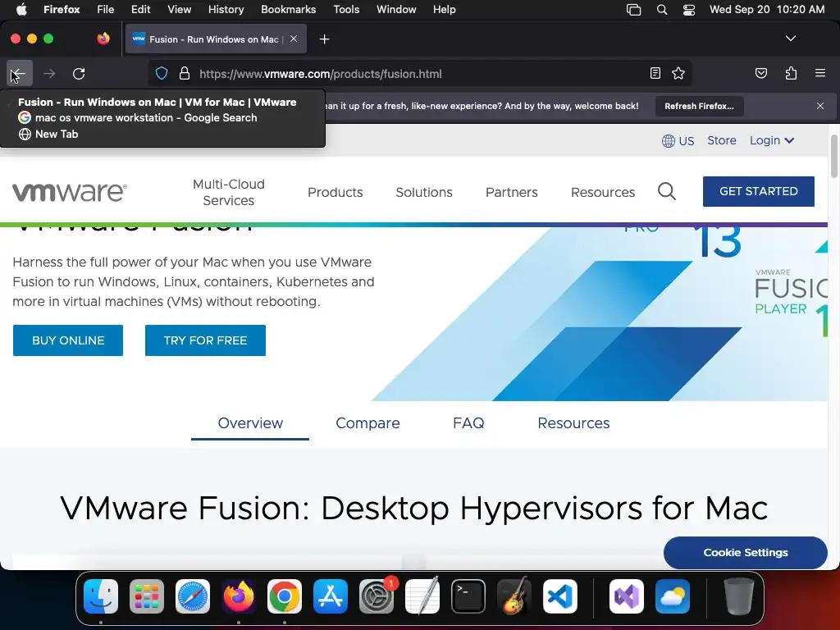Click the address bar URL field
This screenshot has height=630, width=840.
click(421, 74)
